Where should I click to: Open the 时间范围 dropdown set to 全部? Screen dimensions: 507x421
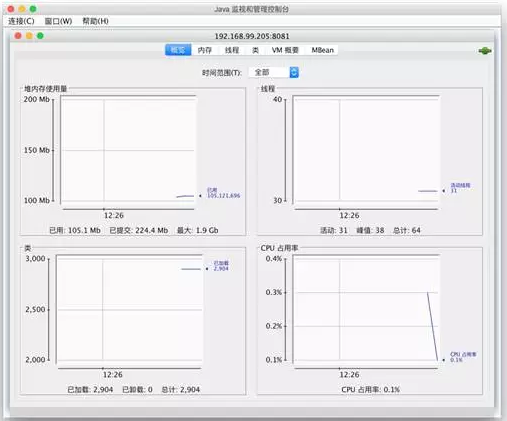[274, 72]
